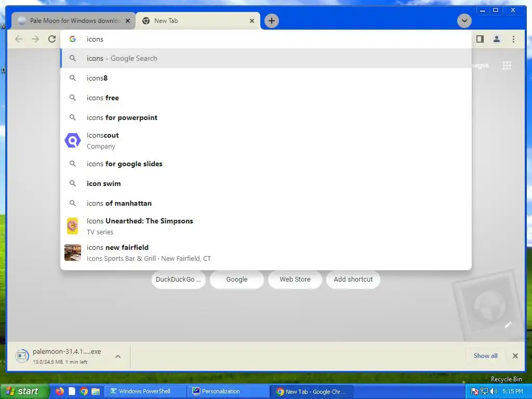Screen dimensions: 532x399
Task: Click the Google logo in address bar
Action: (73, 39)
